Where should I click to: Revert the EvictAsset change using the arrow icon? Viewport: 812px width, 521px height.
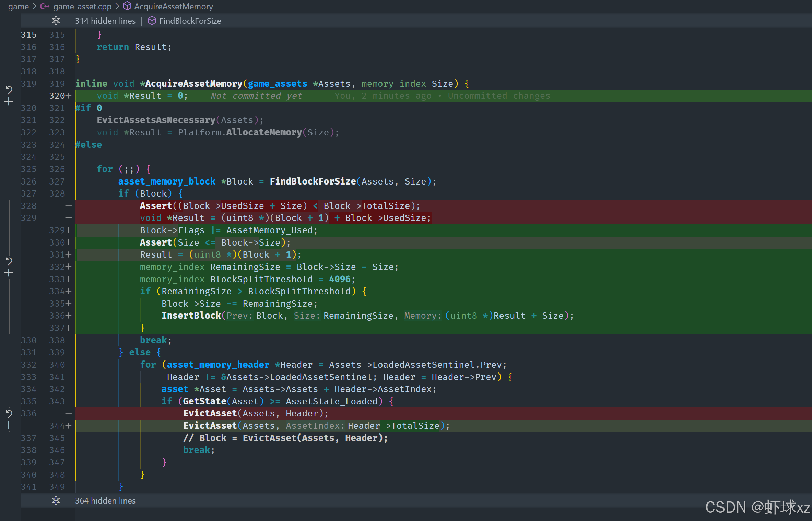9,414
